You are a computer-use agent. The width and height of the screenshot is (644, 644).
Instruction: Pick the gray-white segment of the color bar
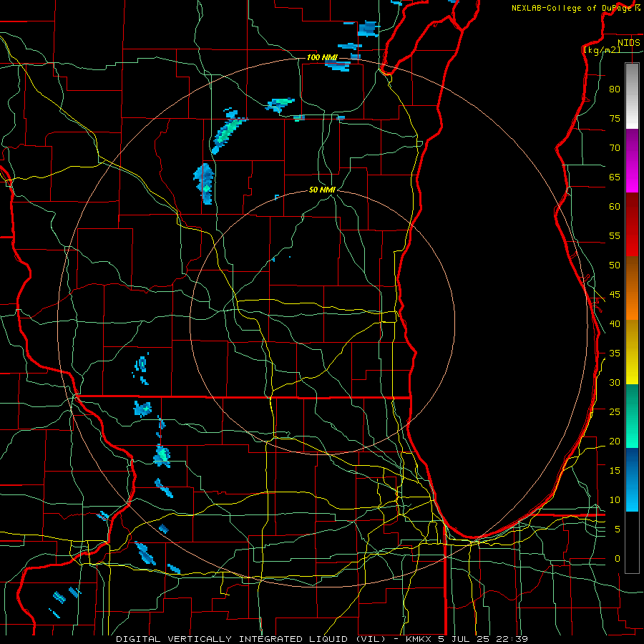[x=632, y=97]
